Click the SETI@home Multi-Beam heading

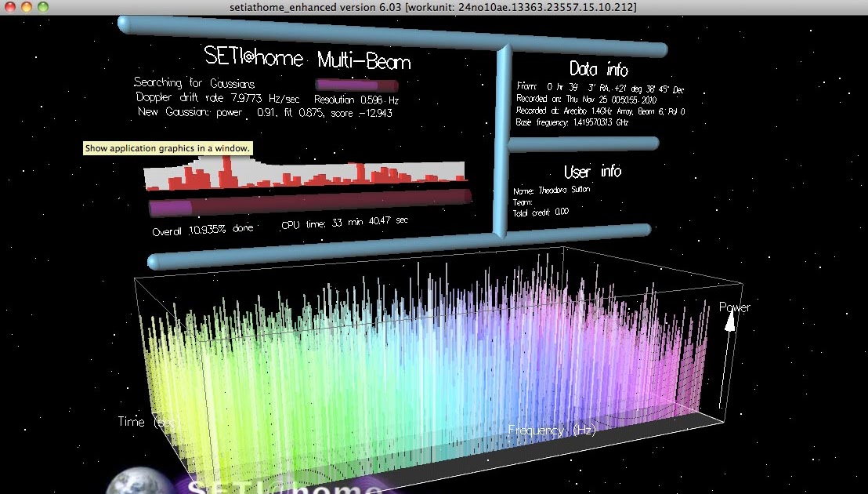(x=308, y=57)
